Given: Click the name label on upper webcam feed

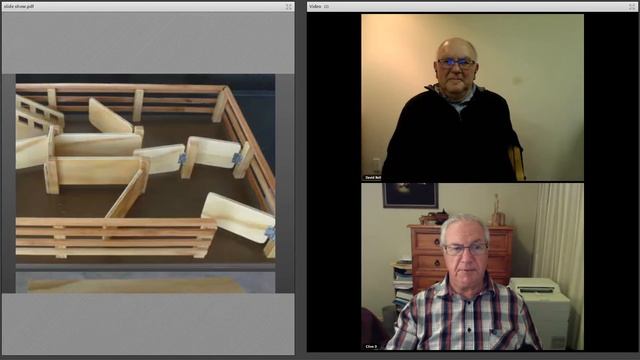Looking at the screenshot, I should pyautogui.click(x=373, y=178).
